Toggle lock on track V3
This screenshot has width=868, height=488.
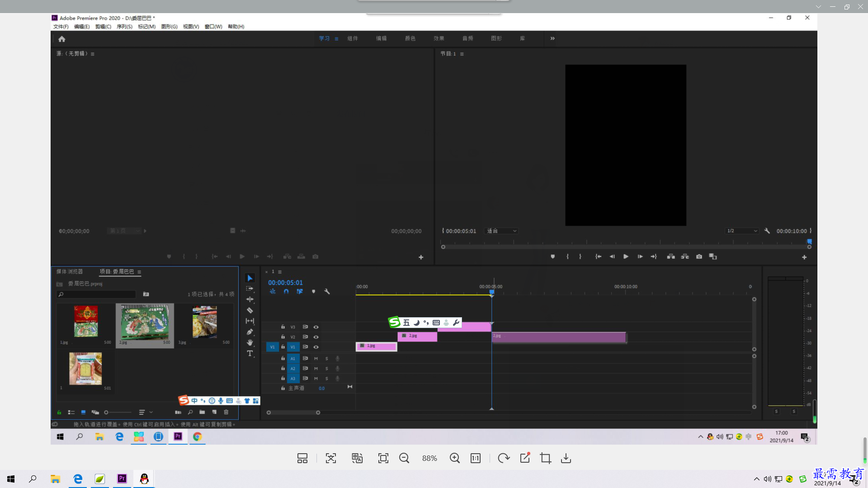(x=283, y=327)
